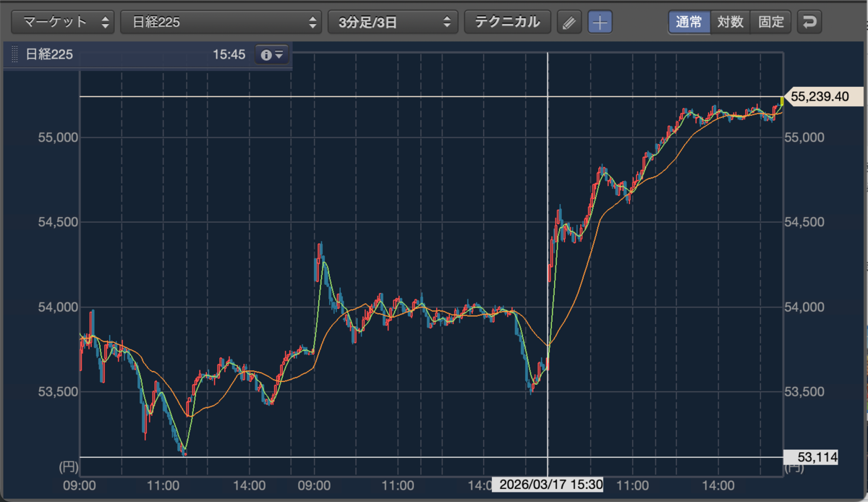
Task: Click the right axis 54,000 label
Action: point(805,307)
